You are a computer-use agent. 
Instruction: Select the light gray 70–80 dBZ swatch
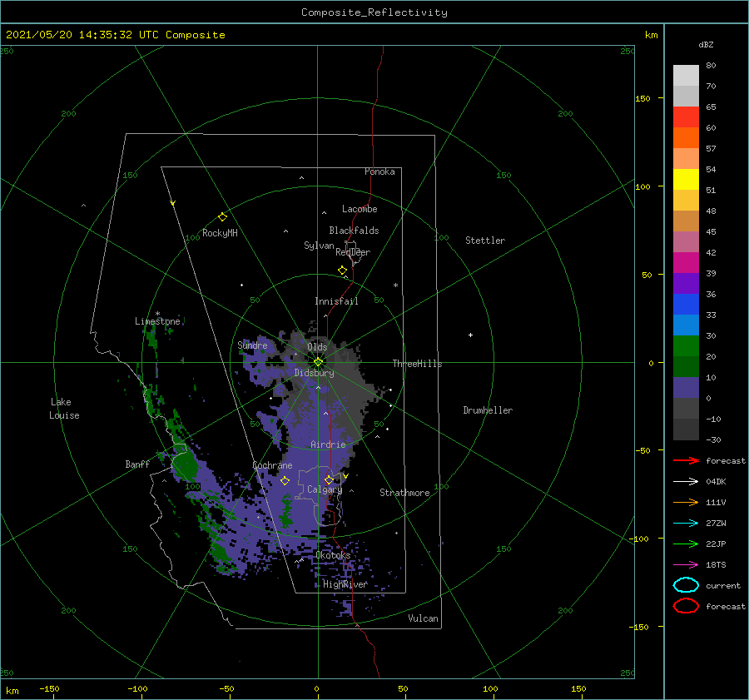pyautogui.click(x=686, y=76)
